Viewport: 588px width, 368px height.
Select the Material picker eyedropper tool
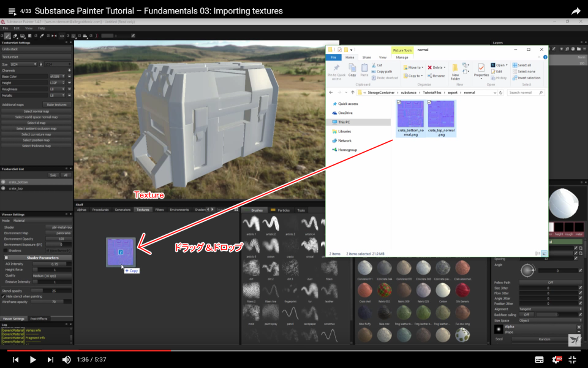[x=42, y=36]
